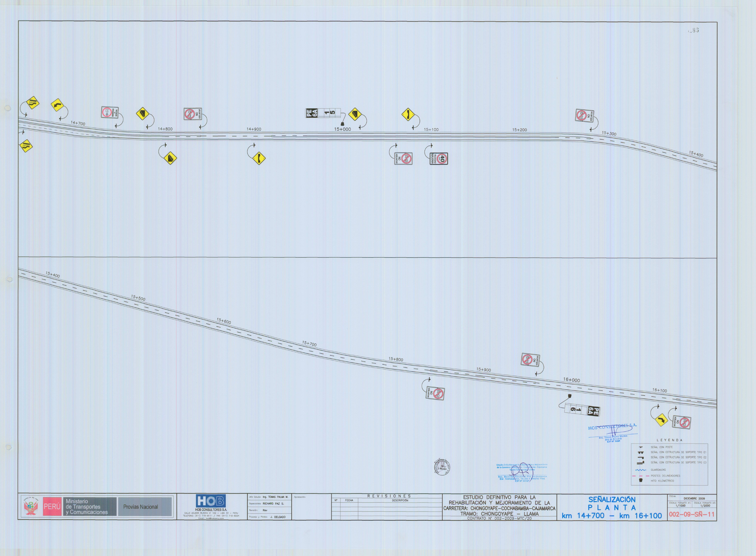Click the 'REVISIONES' table header
This screenshot has width=756, height=556.
tap(389, 496)
